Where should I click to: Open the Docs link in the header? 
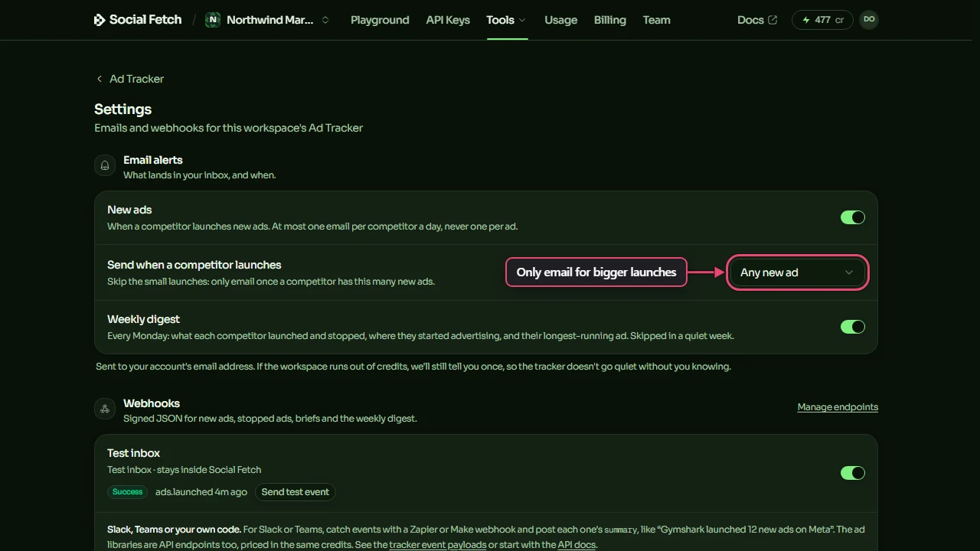(x=757, y=20)
